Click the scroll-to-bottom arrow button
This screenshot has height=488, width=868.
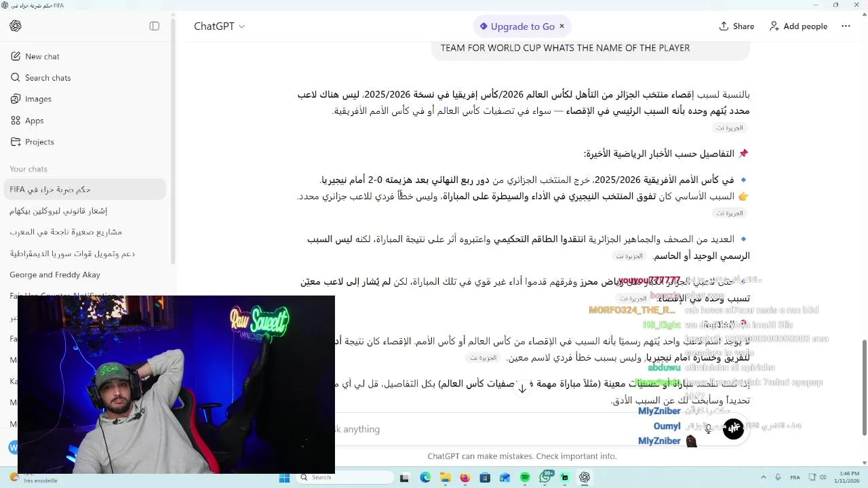[522, 389]
